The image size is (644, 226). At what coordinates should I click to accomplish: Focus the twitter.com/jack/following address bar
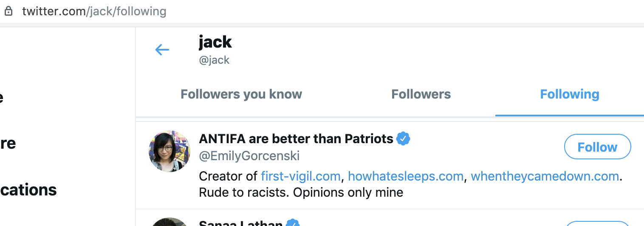[x=94, y=11]
